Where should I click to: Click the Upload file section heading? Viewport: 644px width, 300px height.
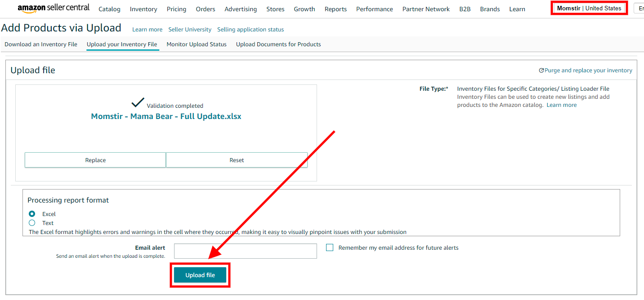(x=33, y=70)
